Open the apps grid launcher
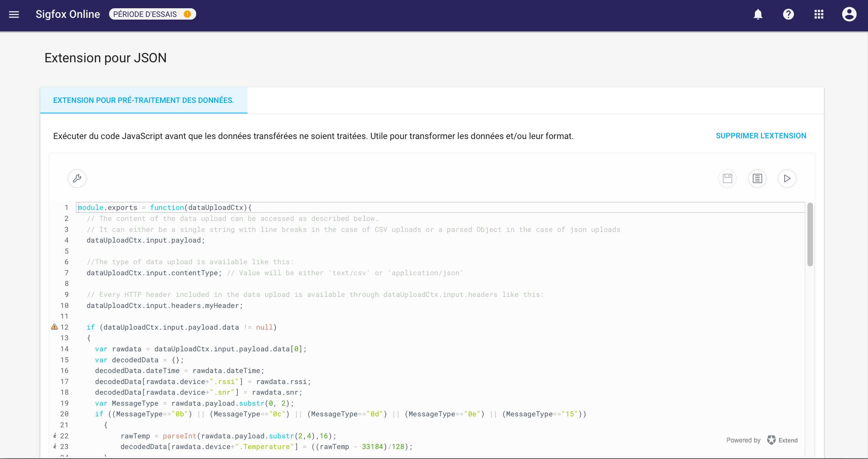Viewport: 868px width, 459px height. pyautogui.click(x=819, y=14)
